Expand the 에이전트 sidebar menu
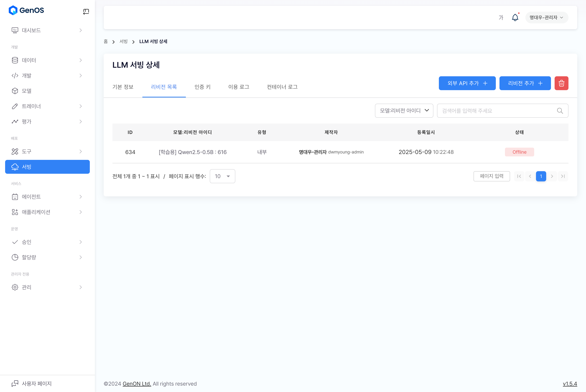The height and width of the screenshot is (392, 586). pyautogui.click(x=47, y=197)
